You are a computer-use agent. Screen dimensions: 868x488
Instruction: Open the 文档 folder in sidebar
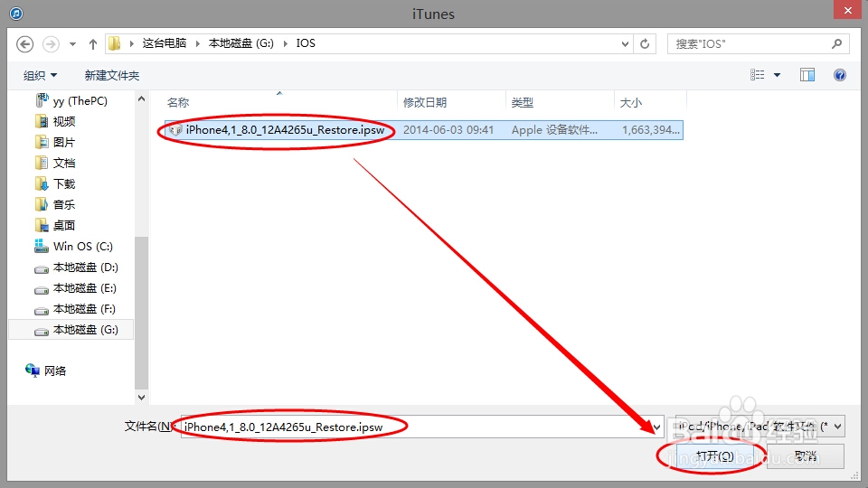[x=64, y=163]
